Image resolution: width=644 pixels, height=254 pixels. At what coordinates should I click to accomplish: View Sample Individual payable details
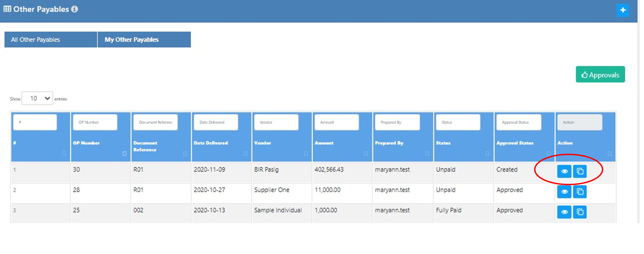(564, 212)
